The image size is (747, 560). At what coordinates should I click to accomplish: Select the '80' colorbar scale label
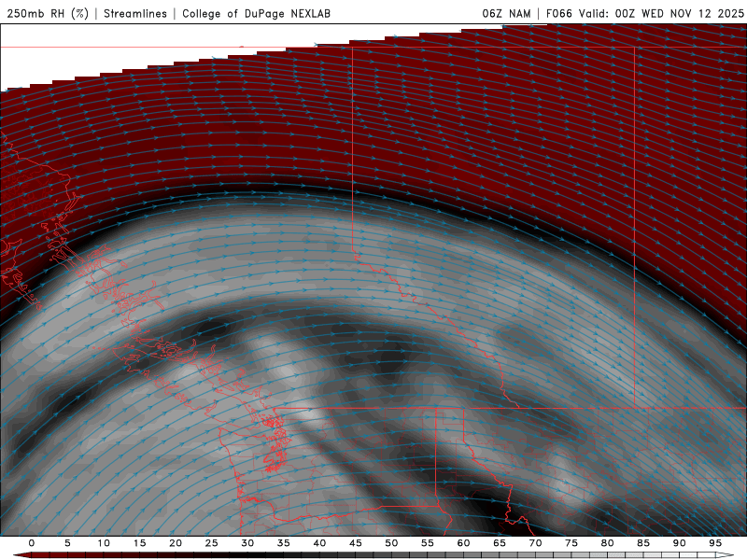pos(608,543)
